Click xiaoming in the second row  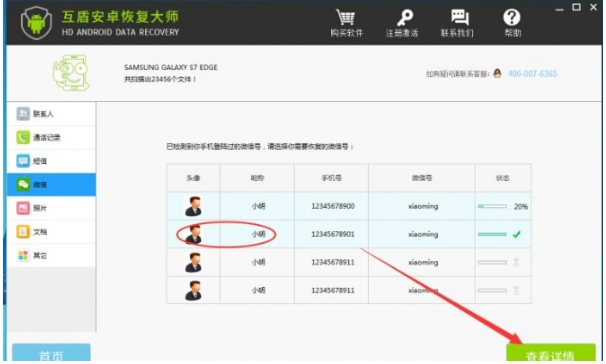(423, 235)
